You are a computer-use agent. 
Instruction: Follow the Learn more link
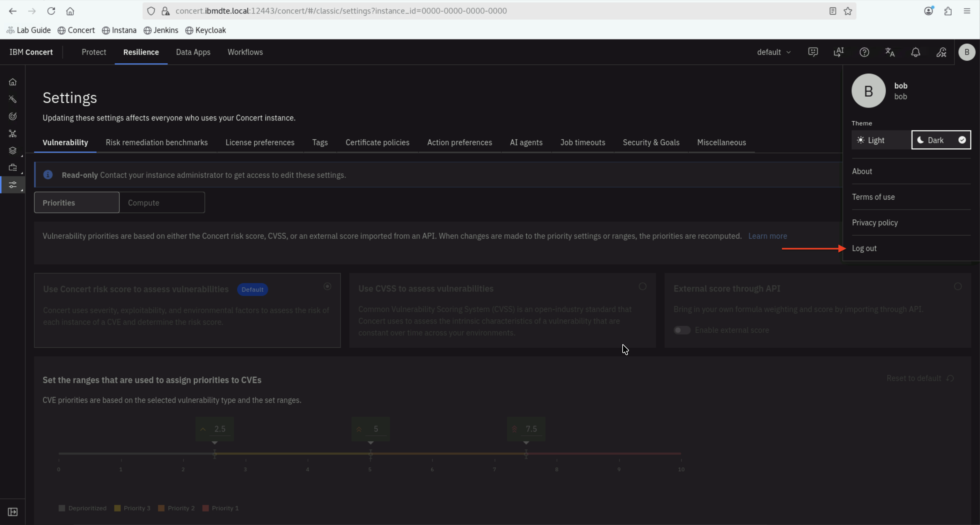point(767,236)
